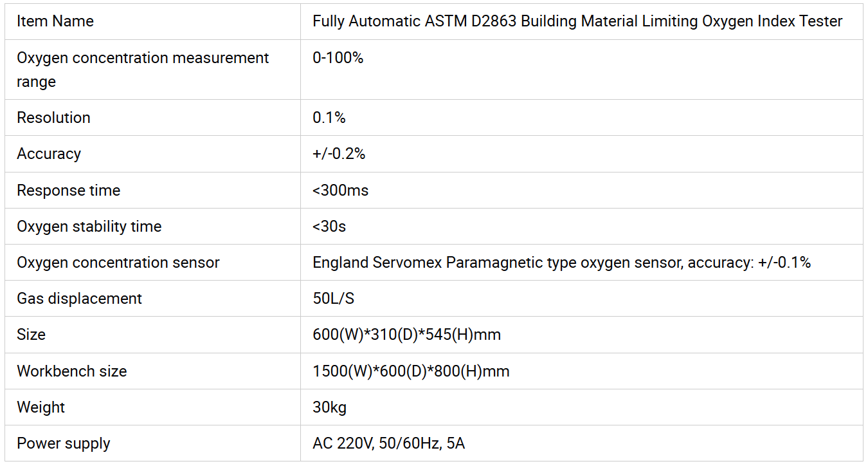
Task: Select the "Oxygen concentration measurement range" label
Action: click(x=143, y=70)
